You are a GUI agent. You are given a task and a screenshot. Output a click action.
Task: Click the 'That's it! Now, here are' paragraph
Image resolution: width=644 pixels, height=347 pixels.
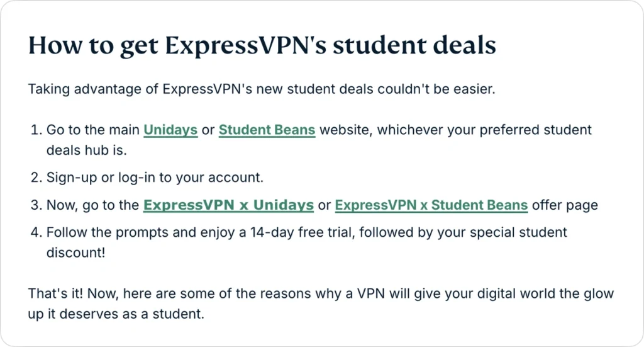[321, 294]
